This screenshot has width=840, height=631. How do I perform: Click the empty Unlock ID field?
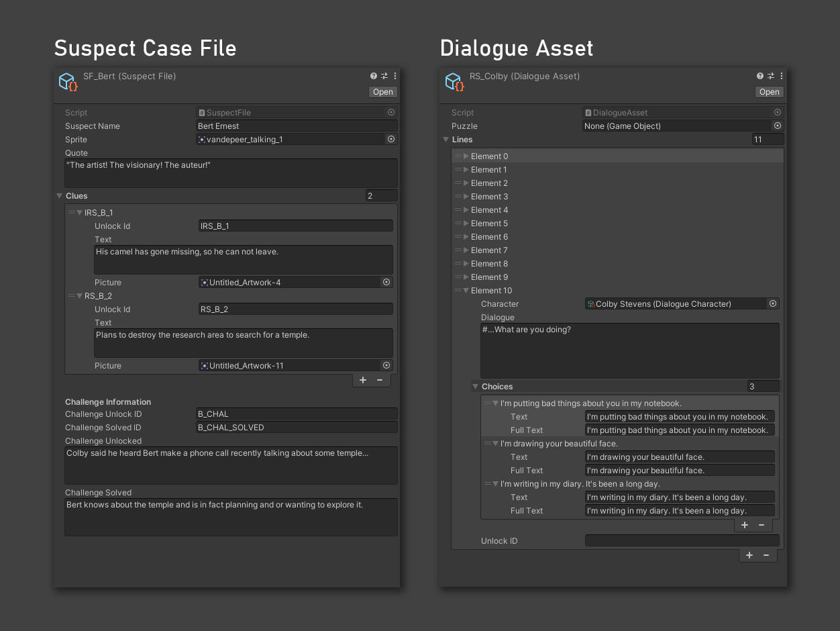click(x=682, y=541)
